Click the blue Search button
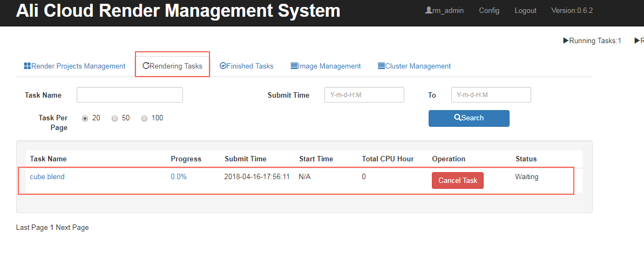644x266 pixels. point(469,118)
